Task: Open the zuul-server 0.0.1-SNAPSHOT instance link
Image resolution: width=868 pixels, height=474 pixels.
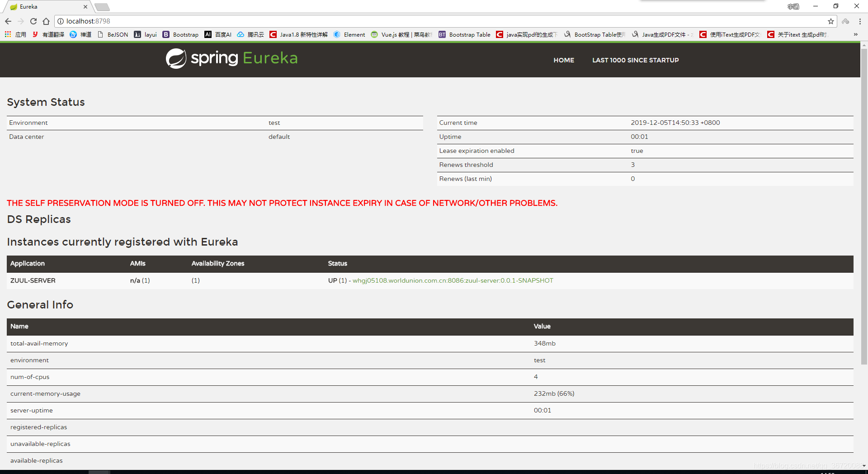Action: [453, 280]
